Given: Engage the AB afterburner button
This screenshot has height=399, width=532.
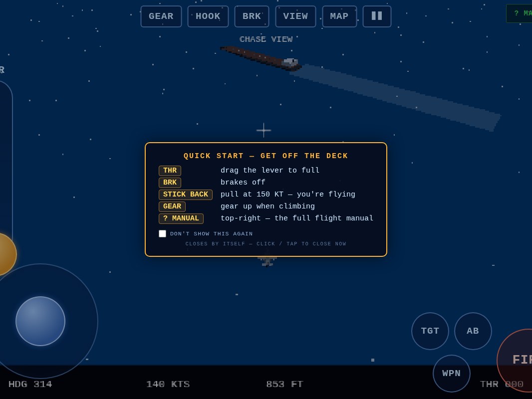Looking at the screenshot, I should click(473, 331).
